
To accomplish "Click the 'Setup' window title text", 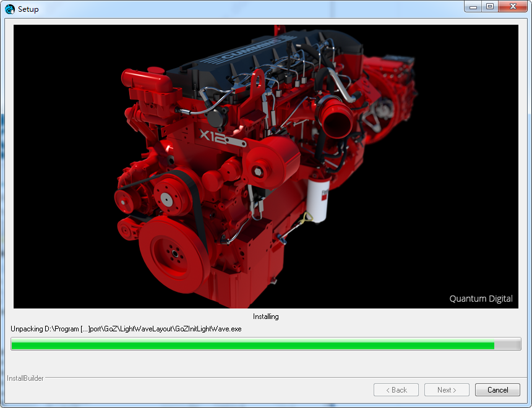I will [28, 9].
